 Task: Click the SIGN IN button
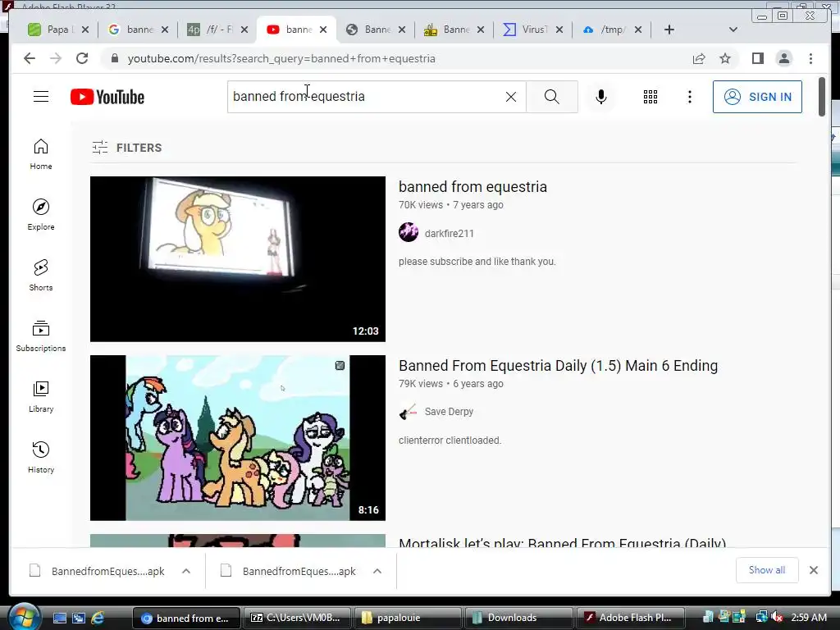pos(757,97)
